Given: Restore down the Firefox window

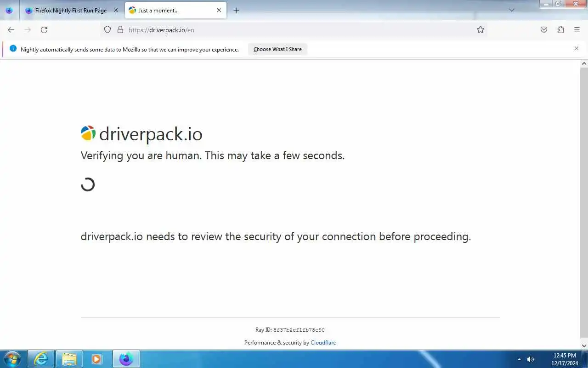Looking at the screenshot, I should (558, 4).
